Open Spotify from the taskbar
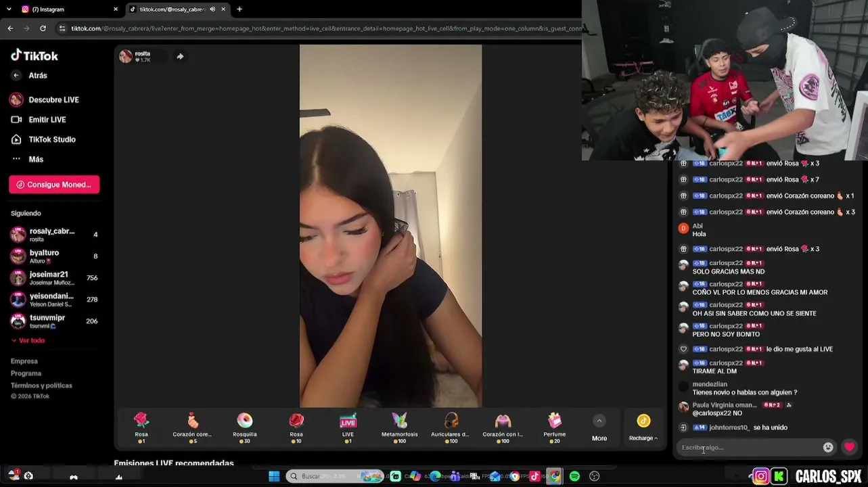The height and width of the screenshot is (487, 868). [x=574, y=476]
